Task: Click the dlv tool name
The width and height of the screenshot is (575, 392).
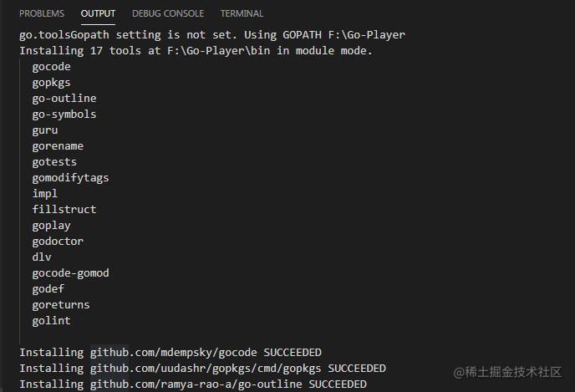Action: click(42, 257)
